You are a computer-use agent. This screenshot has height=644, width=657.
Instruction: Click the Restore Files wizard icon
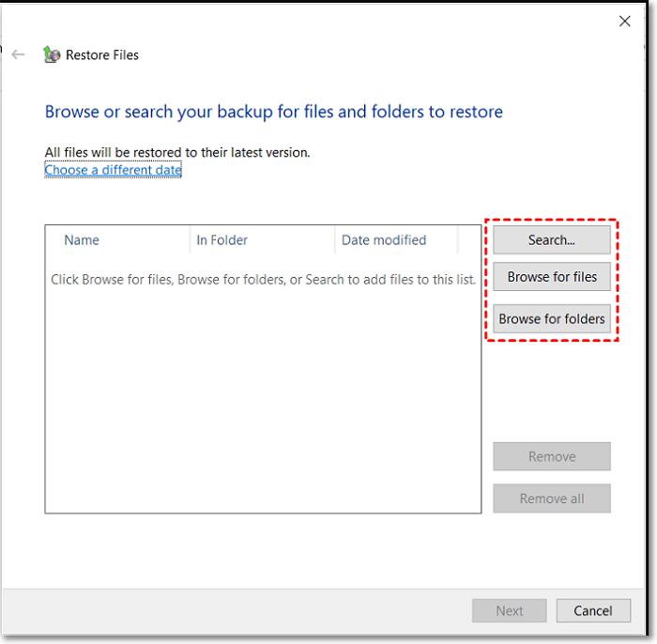(52, 54)
